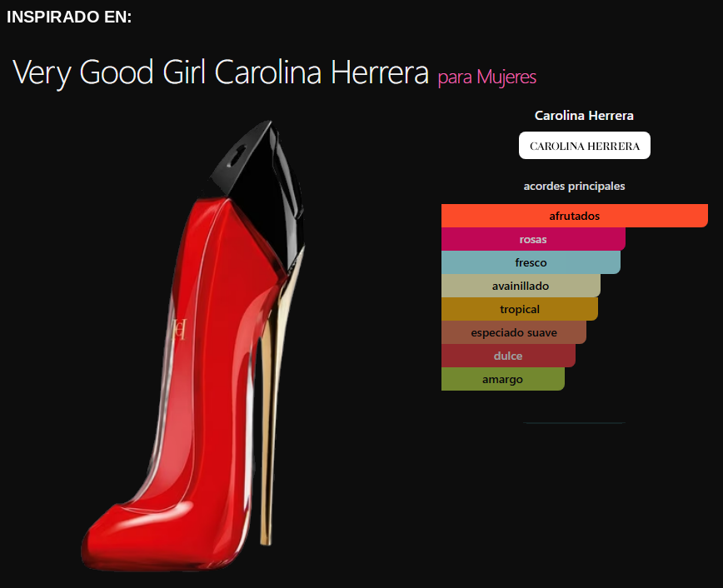Select the rosas accord bar

click(533, 239)
